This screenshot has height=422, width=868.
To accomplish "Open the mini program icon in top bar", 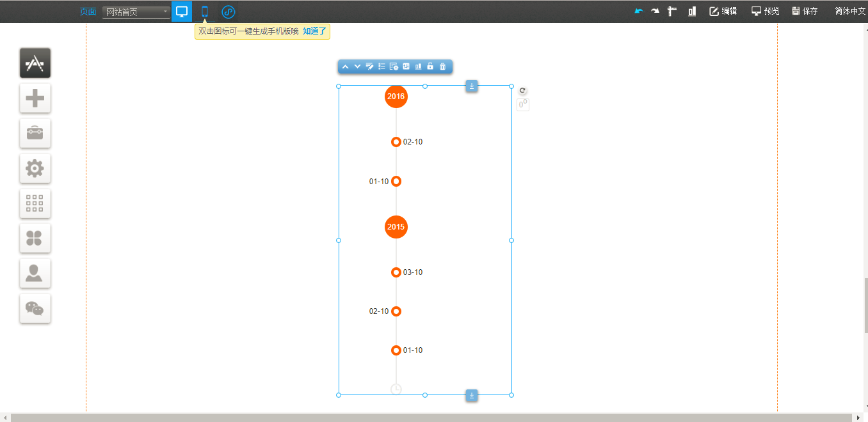I will click(229, 12).
